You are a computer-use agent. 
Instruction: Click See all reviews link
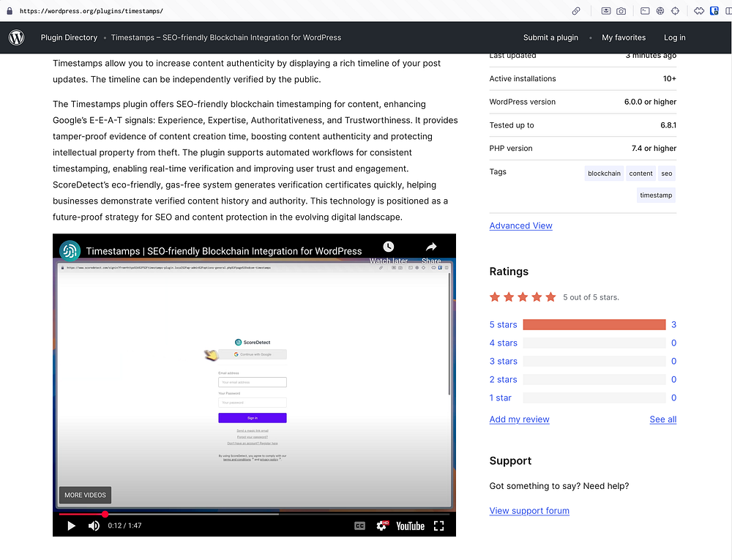tap(663, 419)
